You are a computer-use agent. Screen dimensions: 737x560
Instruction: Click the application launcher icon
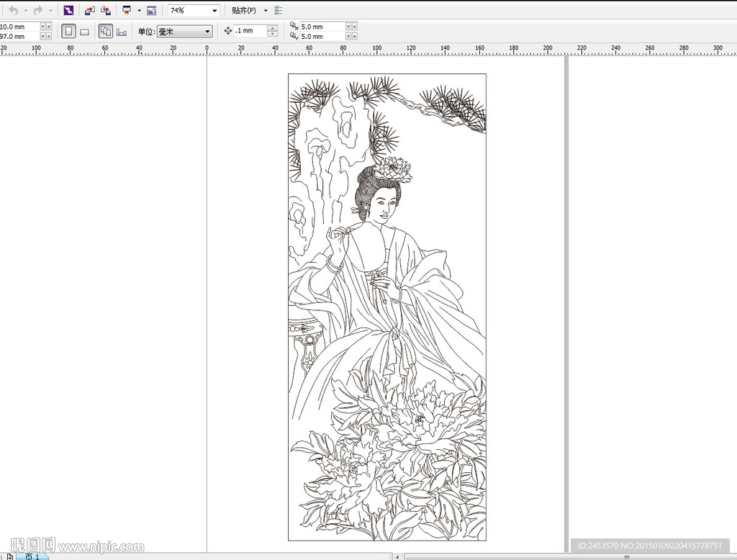tap(127, 10)
